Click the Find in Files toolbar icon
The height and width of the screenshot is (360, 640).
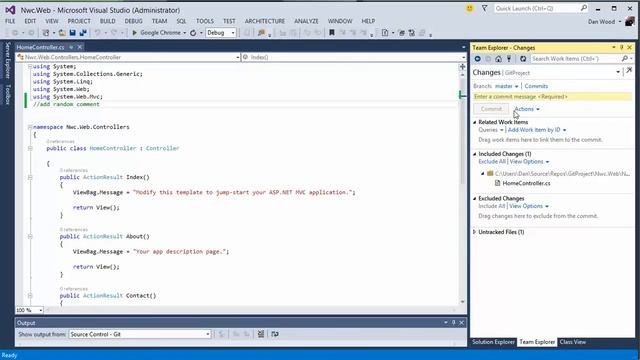pos(261,33)
